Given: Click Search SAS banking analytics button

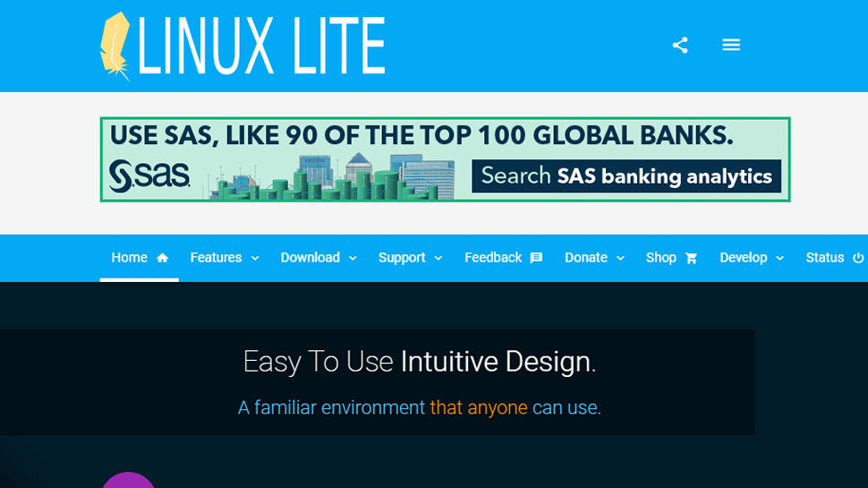Looking at the screenshot, I should point(626,176).
